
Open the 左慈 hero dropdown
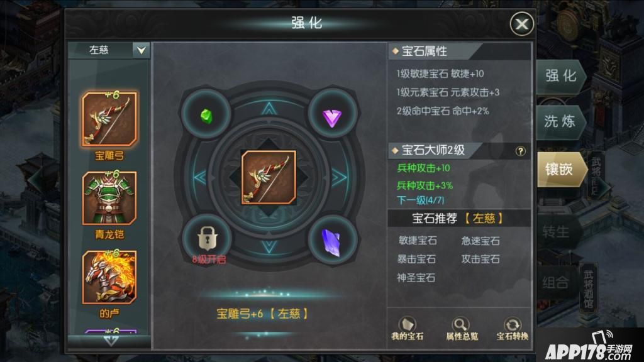pos(109,50)
